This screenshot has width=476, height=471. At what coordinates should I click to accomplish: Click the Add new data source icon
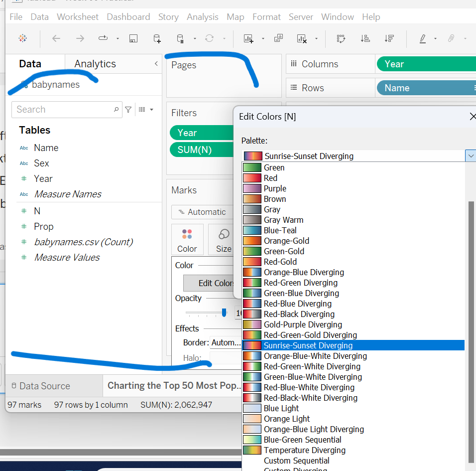[157, 38]
